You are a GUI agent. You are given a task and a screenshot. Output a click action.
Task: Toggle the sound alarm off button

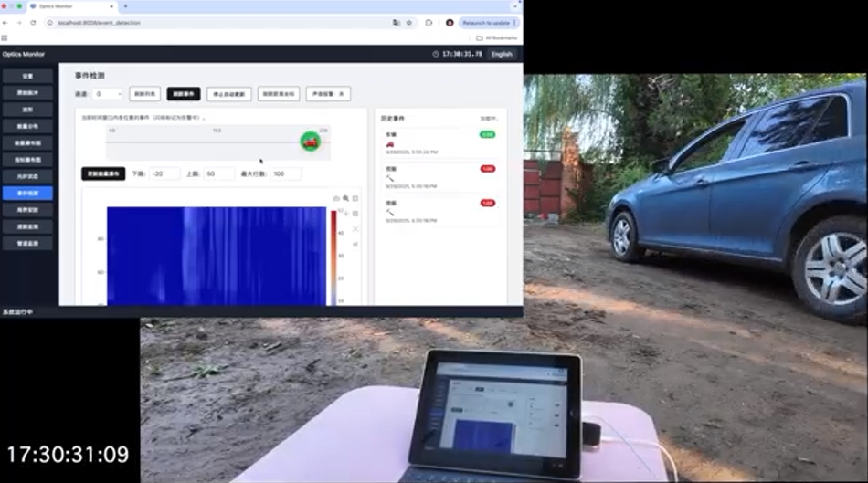pos(328,93)
